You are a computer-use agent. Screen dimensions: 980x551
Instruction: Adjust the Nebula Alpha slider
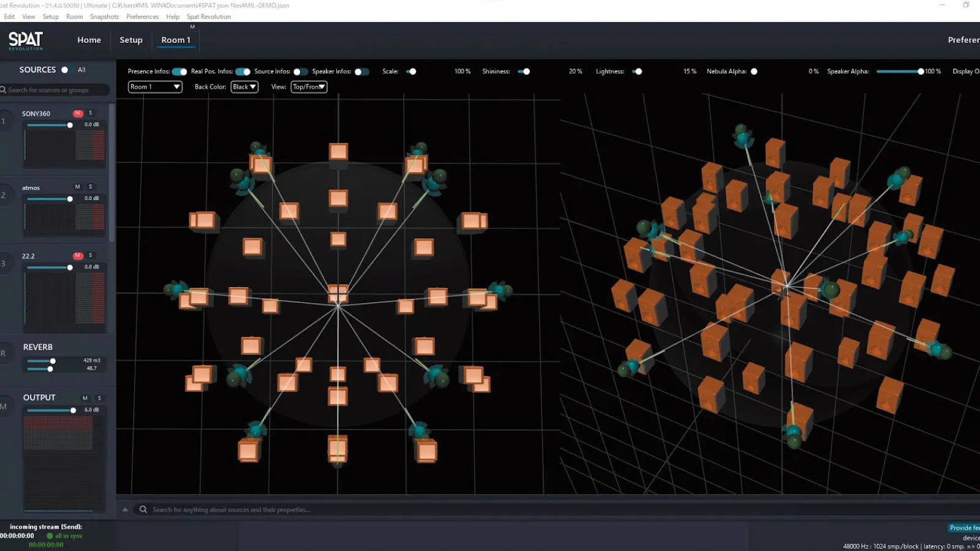(754, 72)
